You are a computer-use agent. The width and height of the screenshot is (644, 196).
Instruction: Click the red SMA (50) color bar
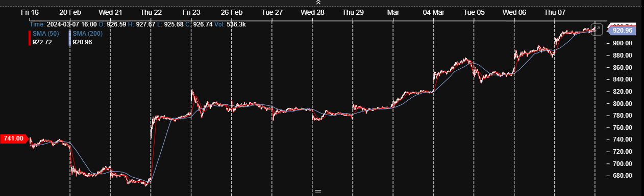(30, 38)
